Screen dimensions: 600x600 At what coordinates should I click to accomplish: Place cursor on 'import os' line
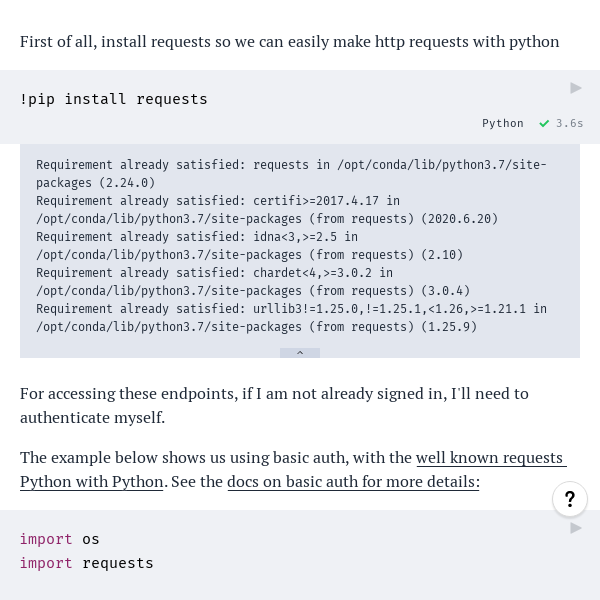coord(60,539)
